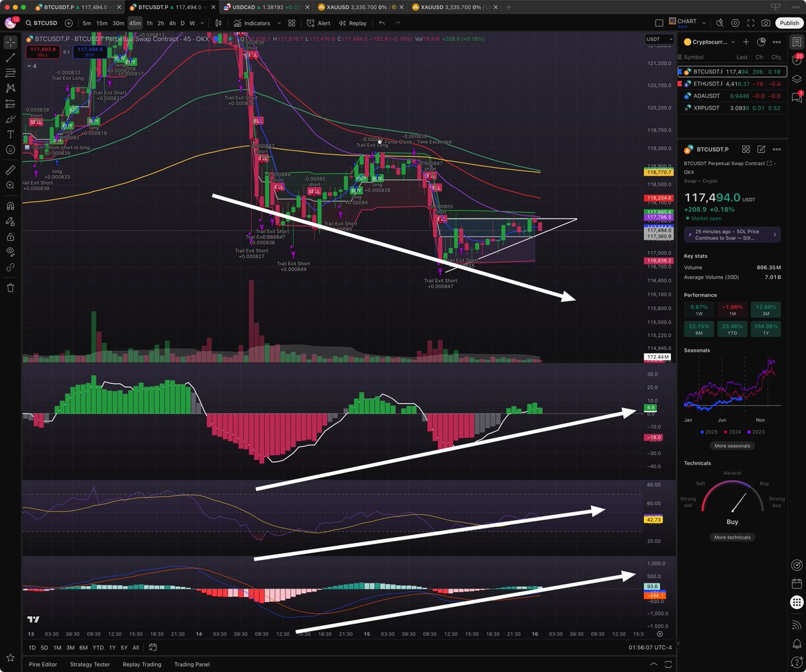Select the 1D date range
Screen dimensions: 806x672
pos(32,647)
